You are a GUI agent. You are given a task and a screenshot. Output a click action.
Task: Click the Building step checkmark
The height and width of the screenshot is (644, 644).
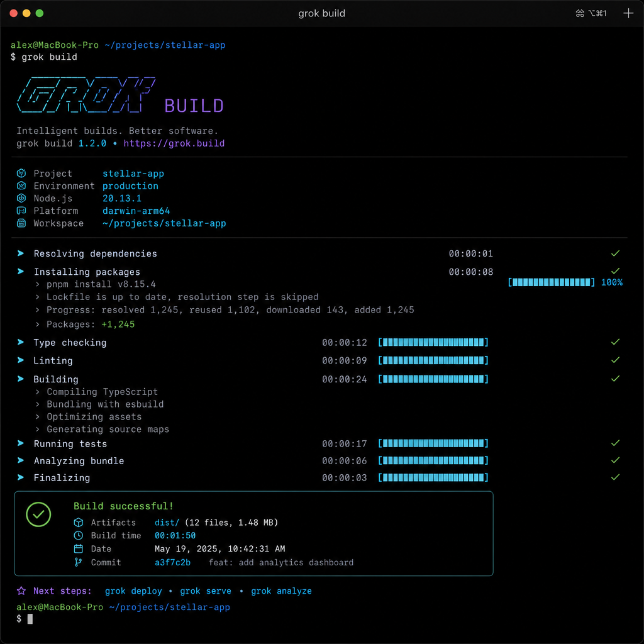coord(615,378)
